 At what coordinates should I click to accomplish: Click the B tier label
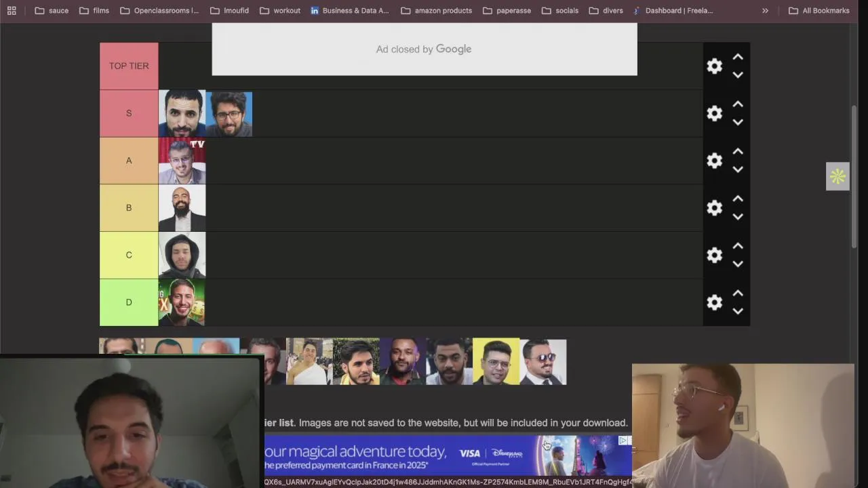pos(129,208)
